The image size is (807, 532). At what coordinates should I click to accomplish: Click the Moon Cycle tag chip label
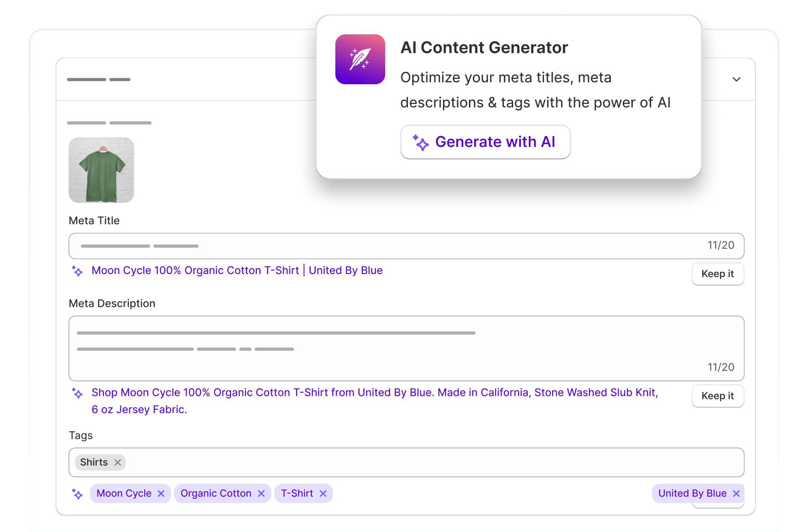click(124, 493)
